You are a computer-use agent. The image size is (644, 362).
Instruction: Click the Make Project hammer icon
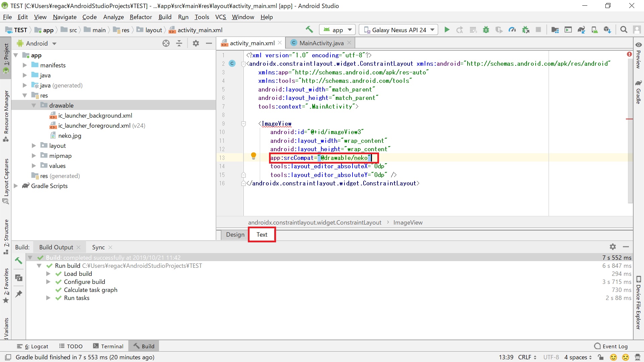(x=309, y=29)
